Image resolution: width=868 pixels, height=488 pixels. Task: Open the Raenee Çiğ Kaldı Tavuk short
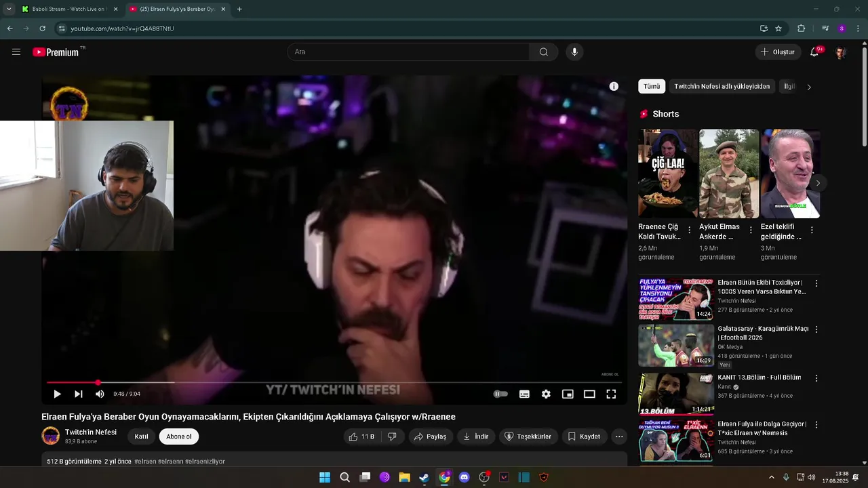667,174
